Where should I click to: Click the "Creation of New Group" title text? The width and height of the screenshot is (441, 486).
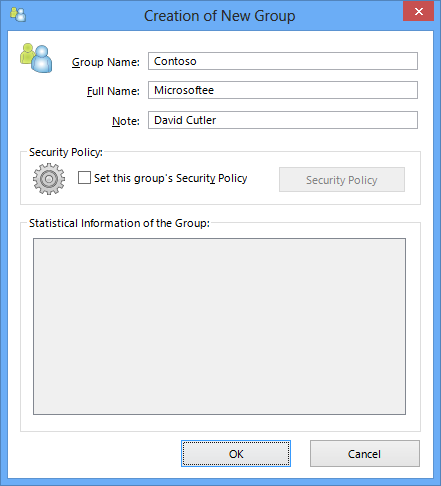point(220,16)
